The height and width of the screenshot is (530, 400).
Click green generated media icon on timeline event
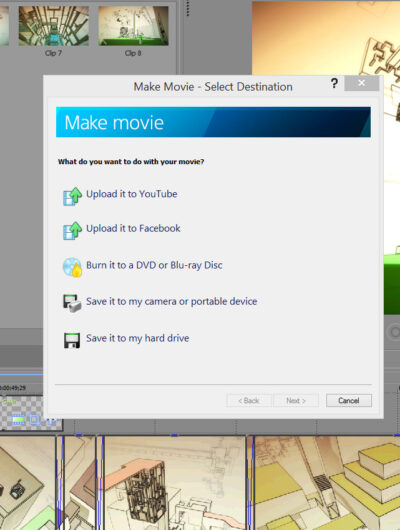(18, 419)
